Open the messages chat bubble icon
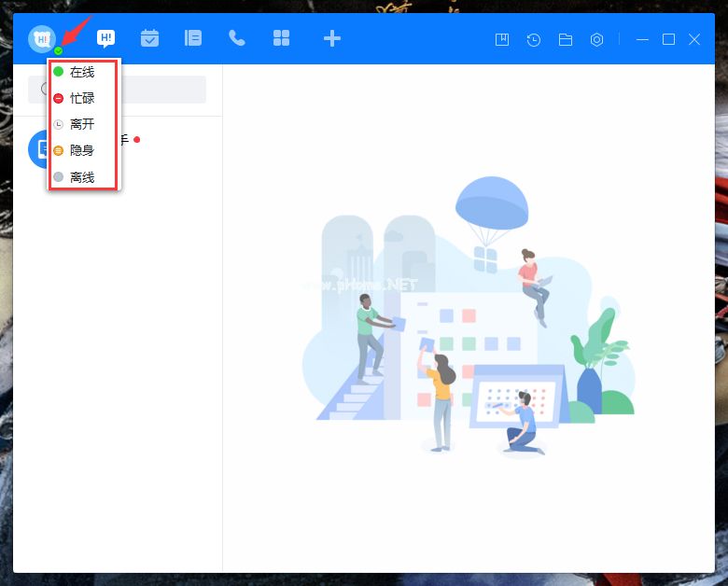The width and height of the screenshot is (728, 586). click(106, 38)
